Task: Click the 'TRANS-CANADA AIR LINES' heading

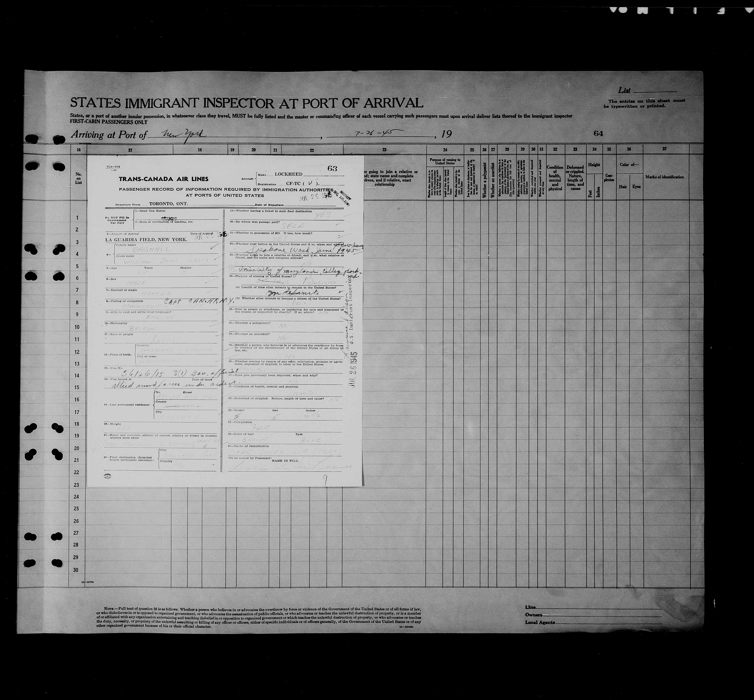Action: (x=163, y=179)
